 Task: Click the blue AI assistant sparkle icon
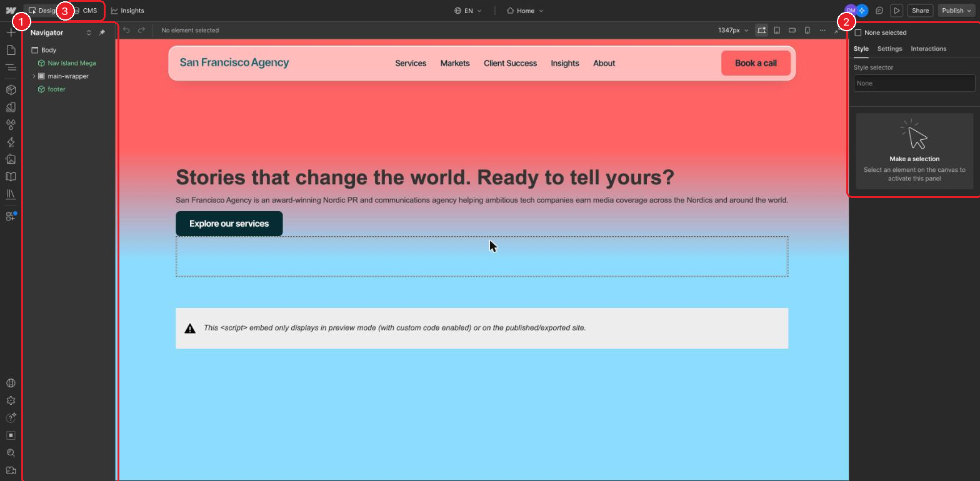(x=862, y=11)
